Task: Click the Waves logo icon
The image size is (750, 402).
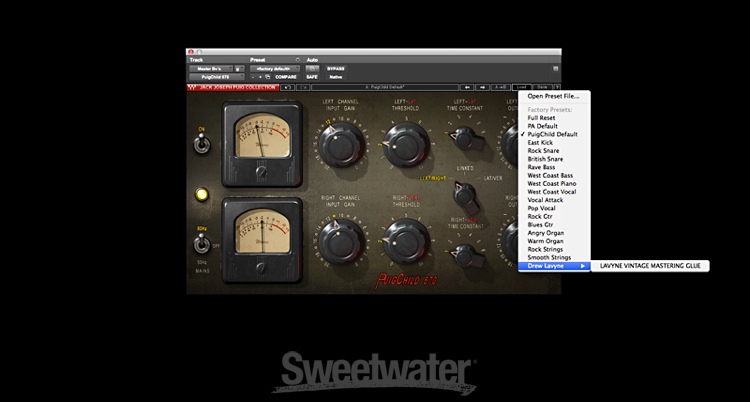Action: coord(191,87)
